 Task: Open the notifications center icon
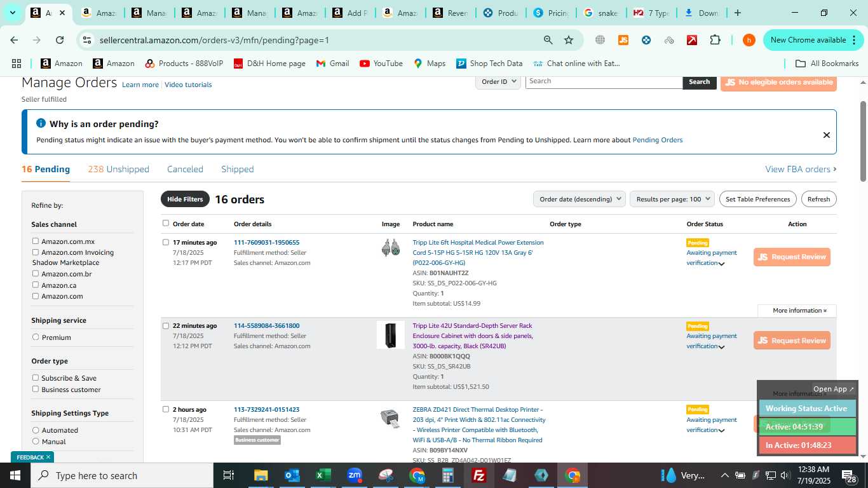click(x=849, y=475)
